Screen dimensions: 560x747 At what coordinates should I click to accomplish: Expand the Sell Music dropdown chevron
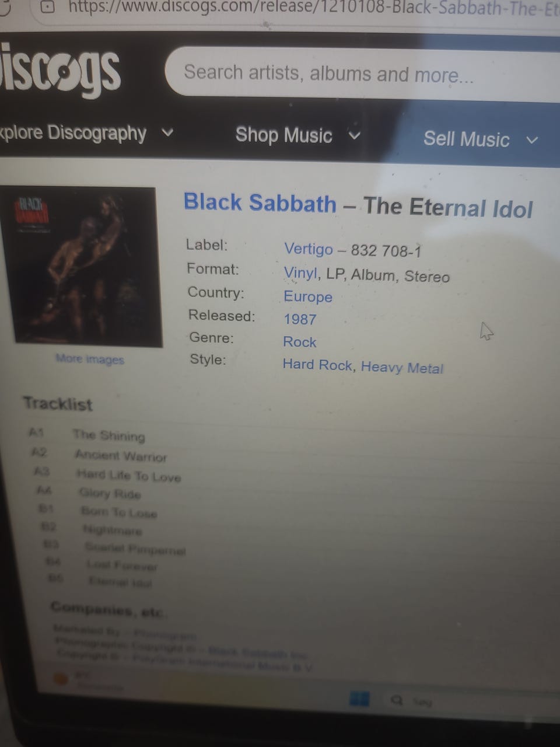tap(531, 140)
